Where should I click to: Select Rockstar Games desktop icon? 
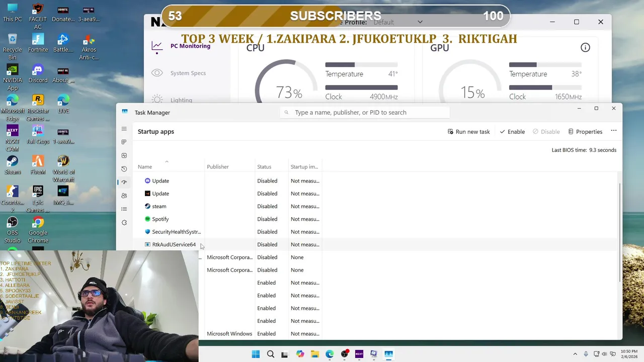pos(38,108)
